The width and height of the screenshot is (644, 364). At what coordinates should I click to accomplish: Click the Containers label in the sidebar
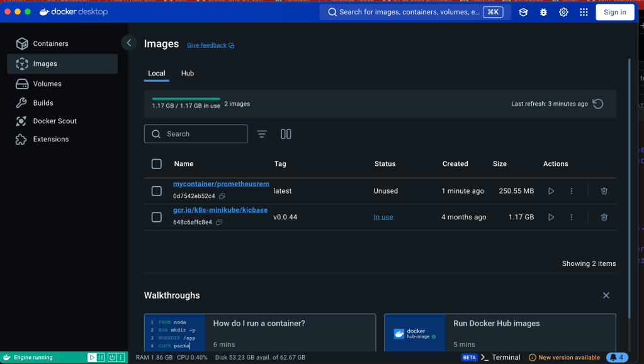click(51, 43)
